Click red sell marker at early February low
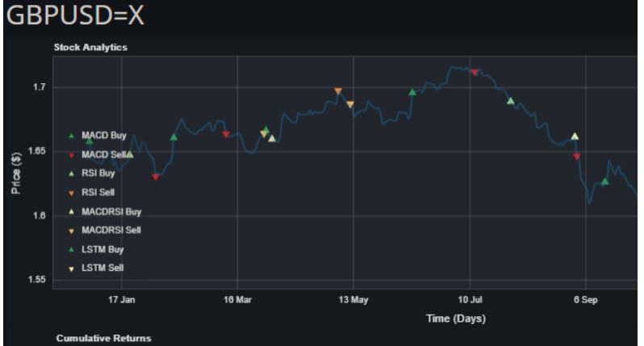Image resolution: width=644 pixels, height=346 pixels. (x=156, y=177)
